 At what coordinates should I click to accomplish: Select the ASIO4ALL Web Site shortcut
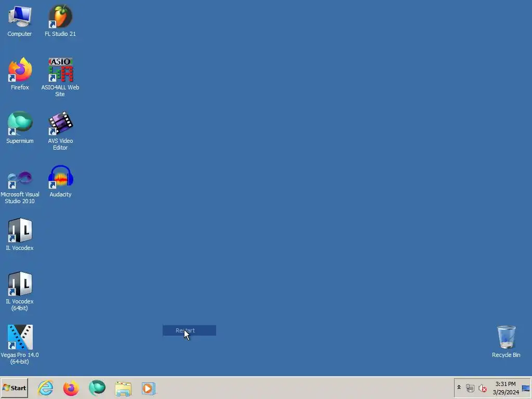60,77
